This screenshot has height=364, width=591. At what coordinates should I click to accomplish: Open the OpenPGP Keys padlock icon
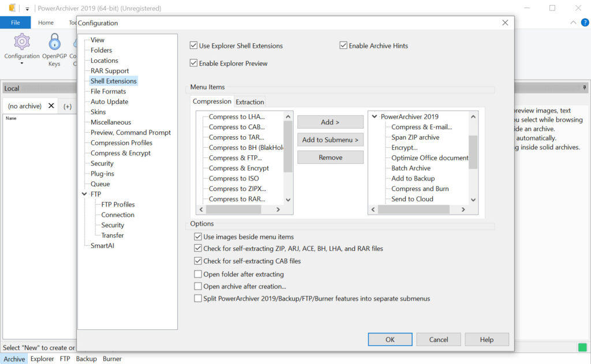coord(54,42)
